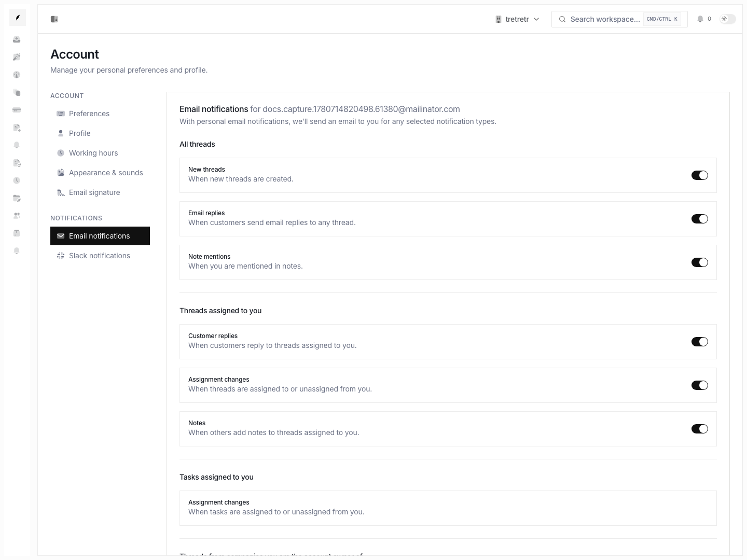Open the tretretr workspace dropdown
The image size is (747, 560).
[517, 19]
